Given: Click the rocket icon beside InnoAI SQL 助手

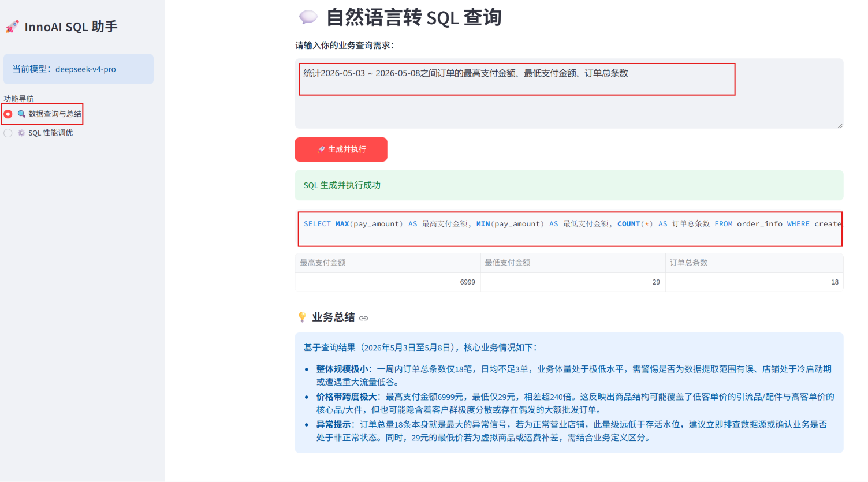Looking at the screenshot, I should click(12, 27).
